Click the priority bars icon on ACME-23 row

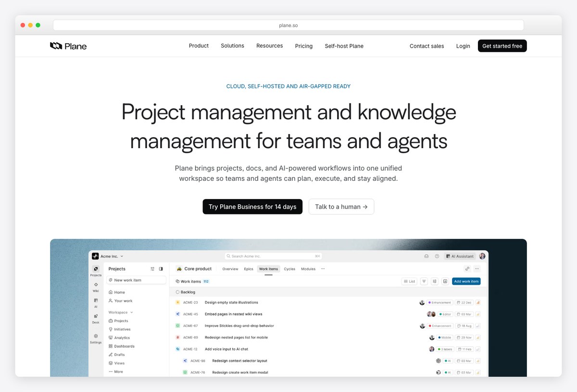[478, 303]
